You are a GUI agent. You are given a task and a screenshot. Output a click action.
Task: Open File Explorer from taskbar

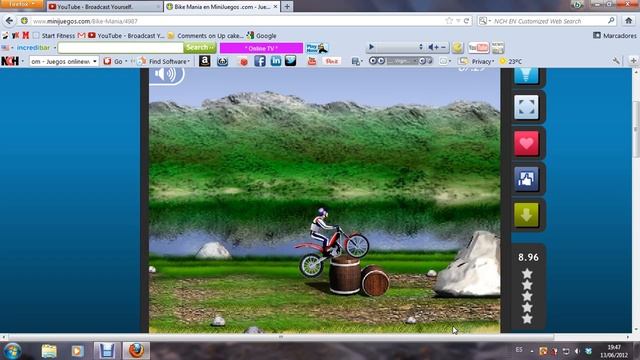click(x=49, y=351)
